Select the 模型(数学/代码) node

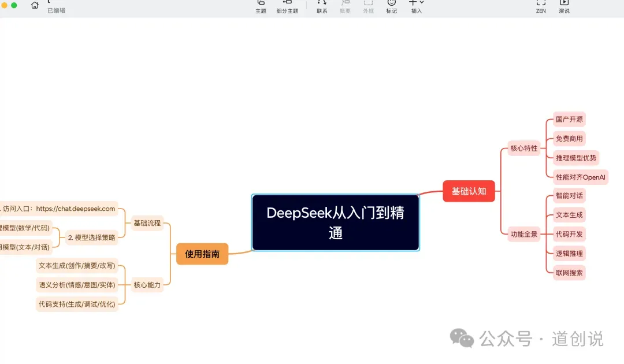[x=26, y=228]
